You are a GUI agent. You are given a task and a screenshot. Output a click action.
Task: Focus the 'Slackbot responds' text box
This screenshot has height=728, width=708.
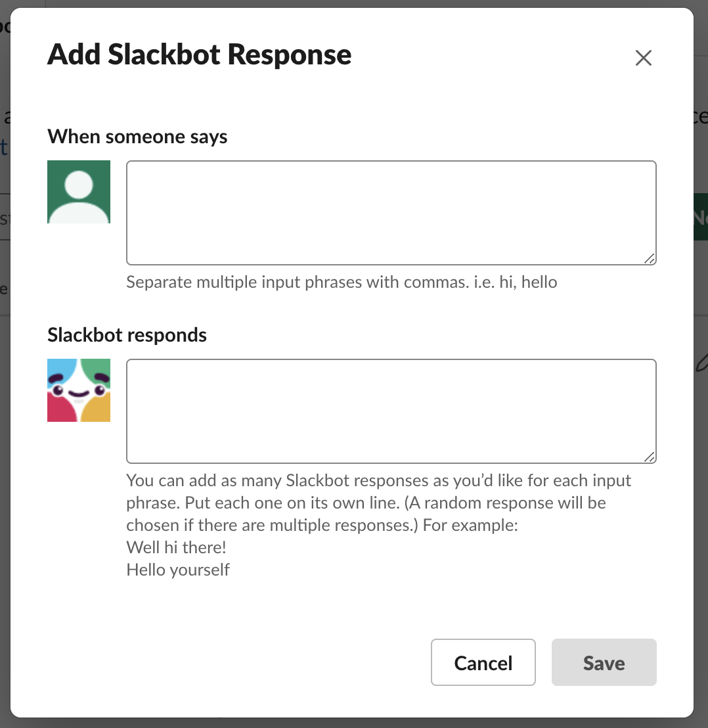click(x=391, y=411)
